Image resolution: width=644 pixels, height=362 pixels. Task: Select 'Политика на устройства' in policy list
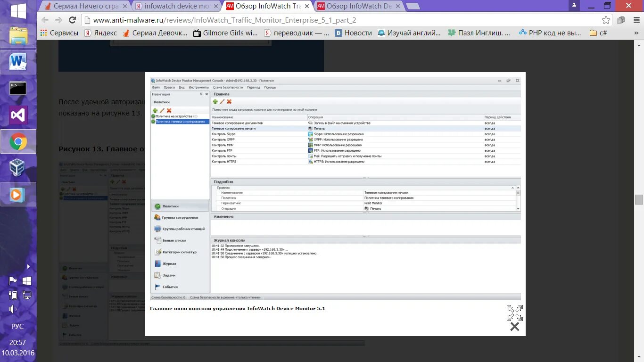(x=174, y=116)
